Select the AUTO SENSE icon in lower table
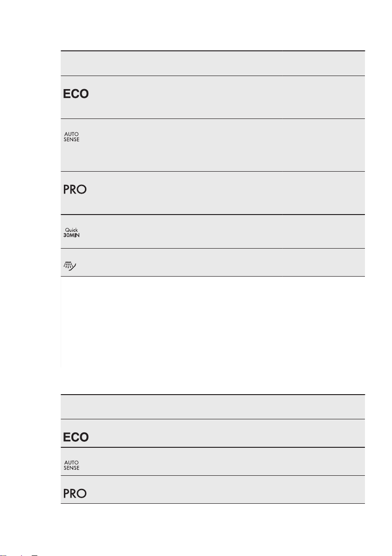This screenshot has height=556, width=392. pyautogui.click(x=71, y=465)
